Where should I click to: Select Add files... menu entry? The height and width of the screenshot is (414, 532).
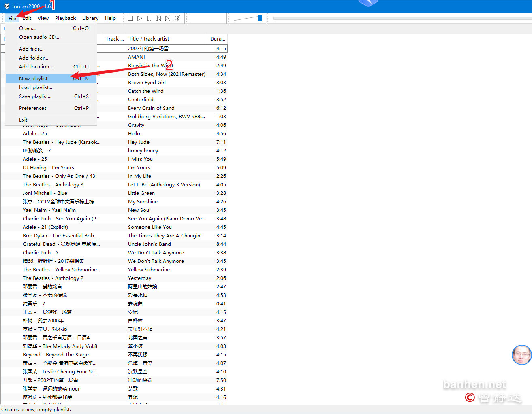(51, 49)
